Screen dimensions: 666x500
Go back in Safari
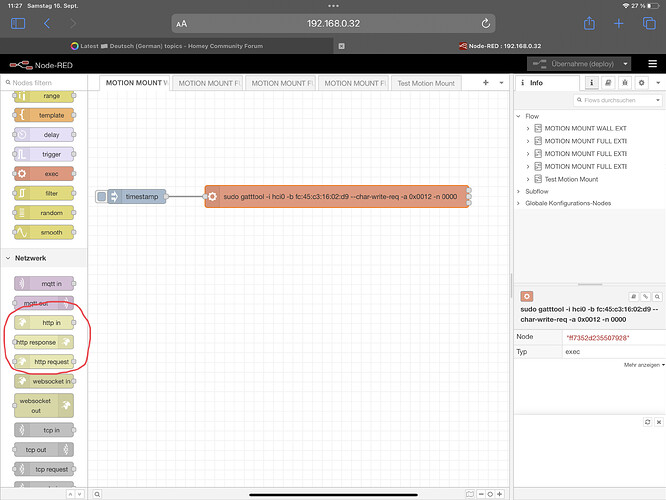(x=47, y=23)
